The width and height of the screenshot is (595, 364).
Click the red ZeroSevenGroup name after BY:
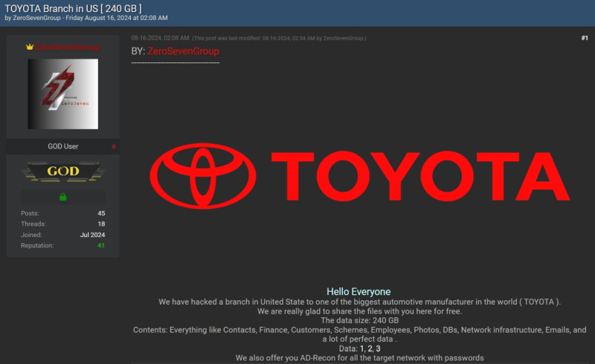pos(184,51)
